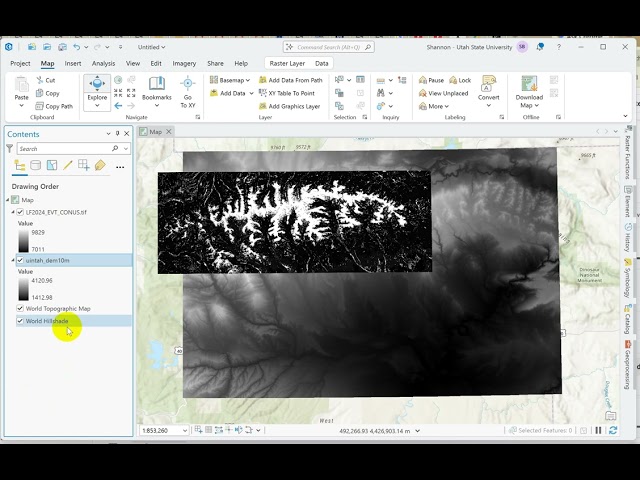Open the Add Data dropdown arrow
This screenshot has height=480, width=640.
tap(251, 93)
